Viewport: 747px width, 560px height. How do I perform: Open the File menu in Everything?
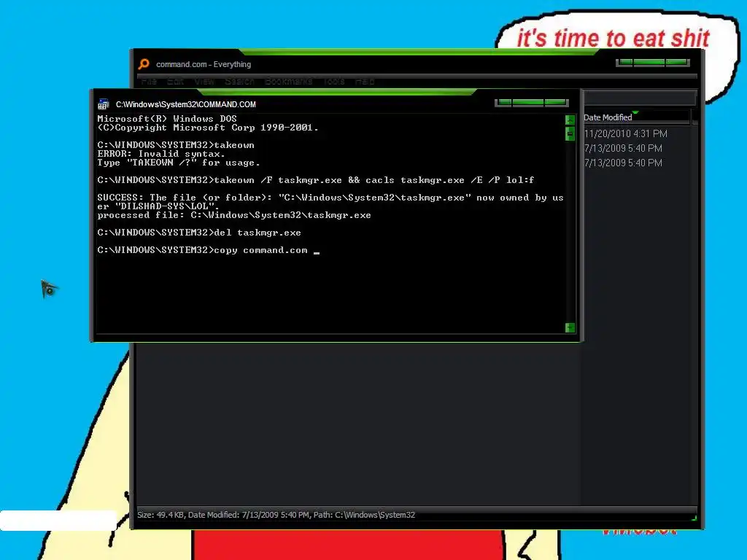click(149, 82)
